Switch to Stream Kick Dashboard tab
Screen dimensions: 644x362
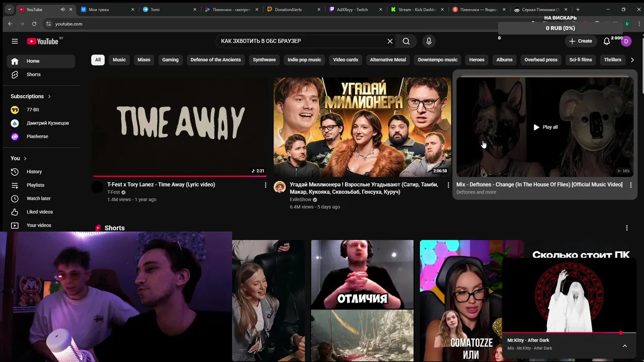pos(417,10)
